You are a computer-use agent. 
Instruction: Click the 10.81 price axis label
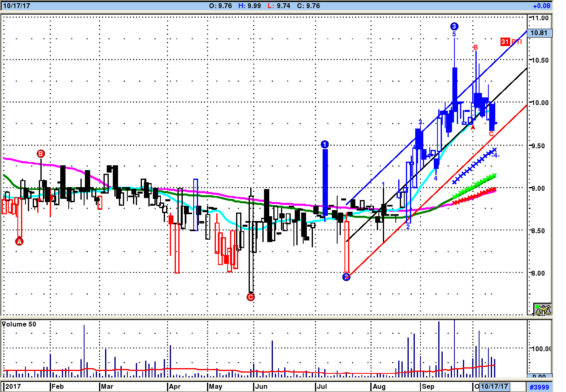tap(539, 33)
